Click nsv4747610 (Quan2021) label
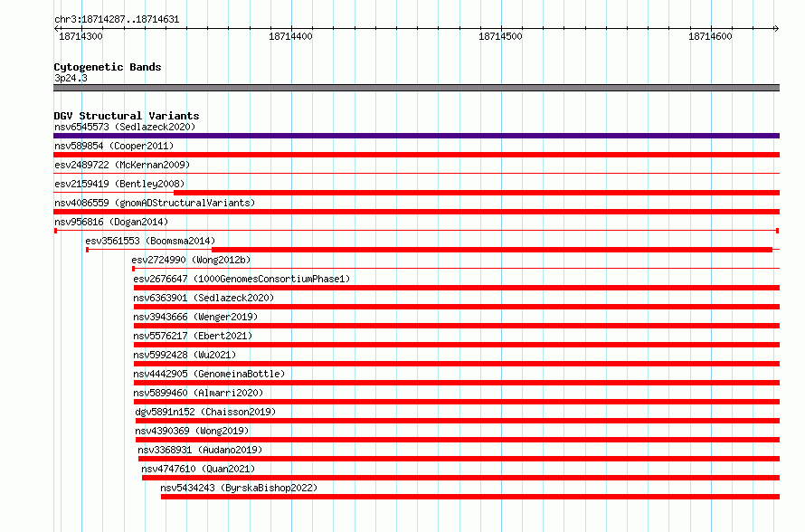The height and width of the screenshot is (532, 805). [x=198, y=469]
